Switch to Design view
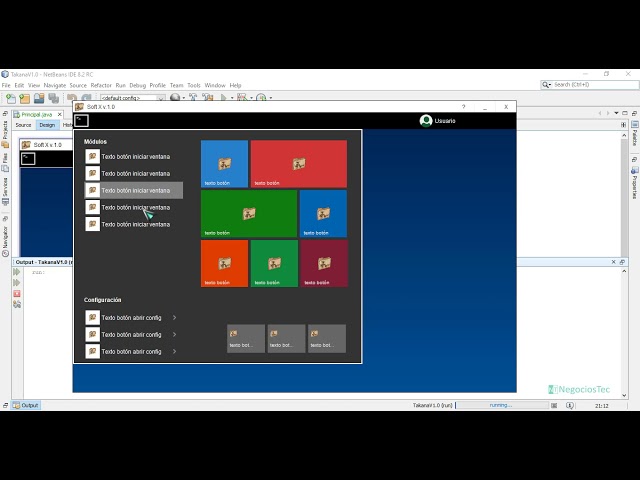This screenshot has width=640, height=480. [x=47, y=125]
